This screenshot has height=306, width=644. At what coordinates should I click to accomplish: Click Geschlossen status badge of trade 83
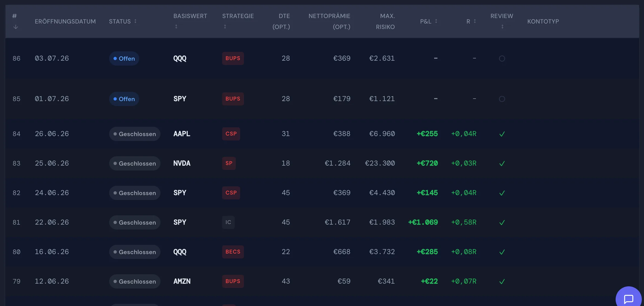pyautogui.click(x=135, y=163)
